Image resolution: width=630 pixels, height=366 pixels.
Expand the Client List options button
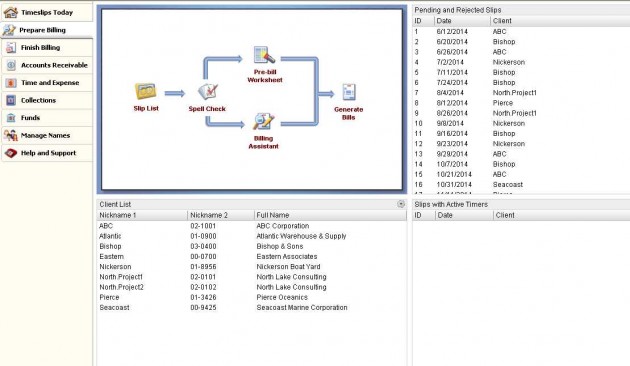pyautogui.click(x=401, y=204)
